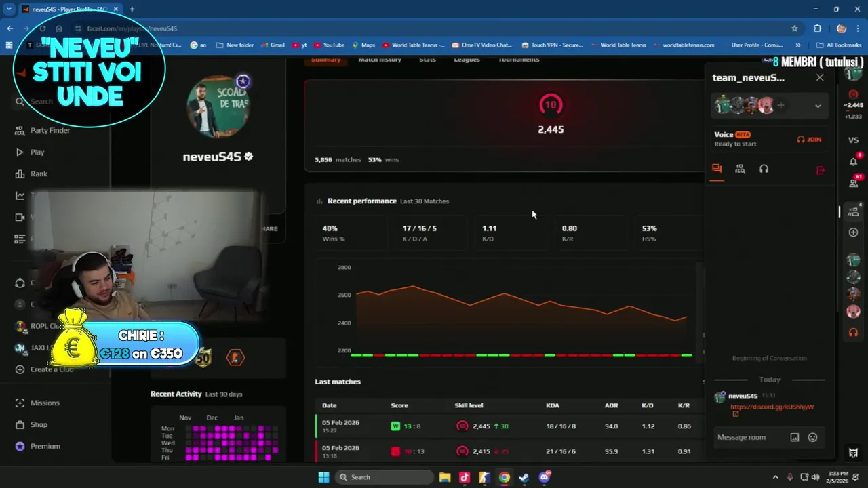868x488 pixels.
Task: Open the emoji picker in chat
Action: coord(812,437)
